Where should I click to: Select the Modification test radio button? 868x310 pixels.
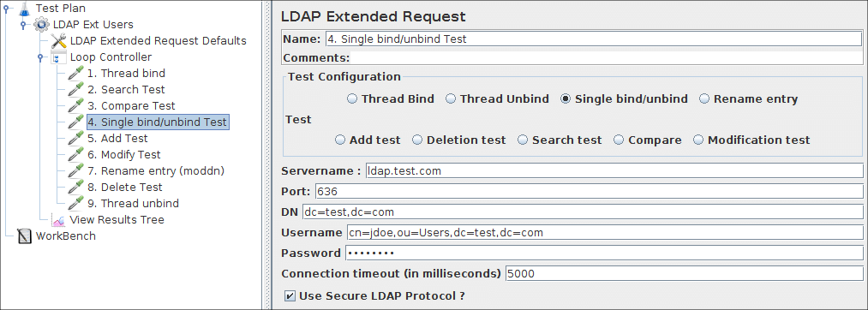[698, 140]
